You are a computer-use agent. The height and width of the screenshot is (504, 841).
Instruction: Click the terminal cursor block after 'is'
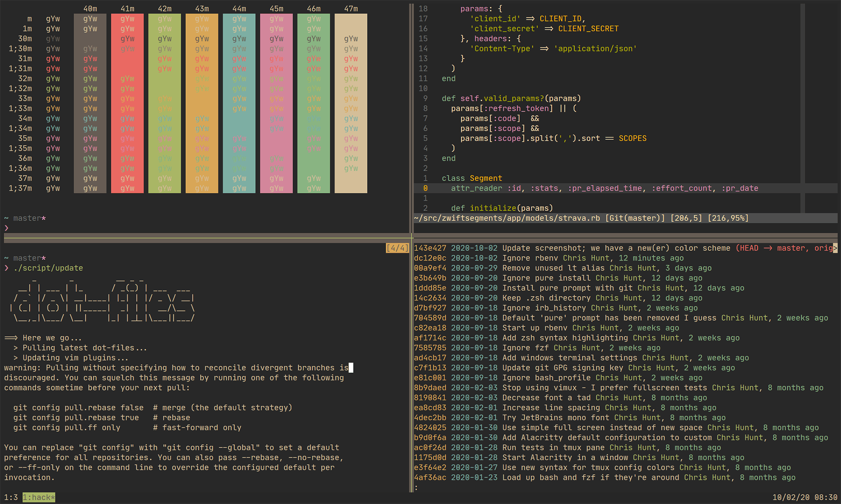351,368
